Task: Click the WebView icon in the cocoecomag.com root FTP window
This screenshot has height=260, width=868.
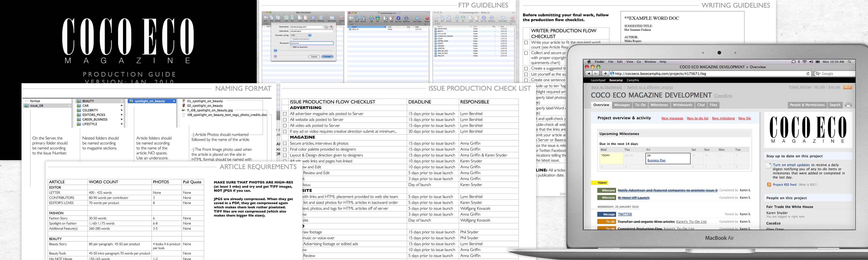Action: (x=406, y=18)
